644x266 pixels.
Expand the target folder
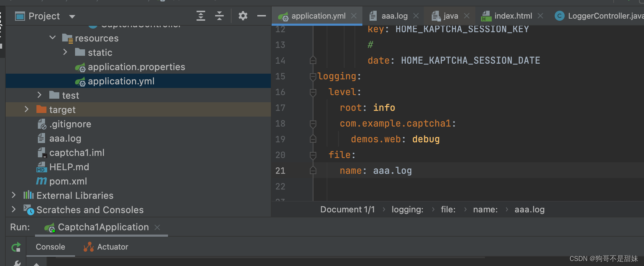(27, 109)
